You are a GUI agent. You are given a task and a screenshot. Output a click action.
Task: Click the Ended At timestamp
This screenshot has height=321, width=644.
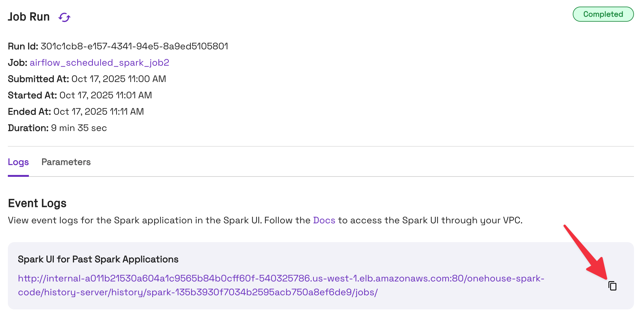point(99,112)
